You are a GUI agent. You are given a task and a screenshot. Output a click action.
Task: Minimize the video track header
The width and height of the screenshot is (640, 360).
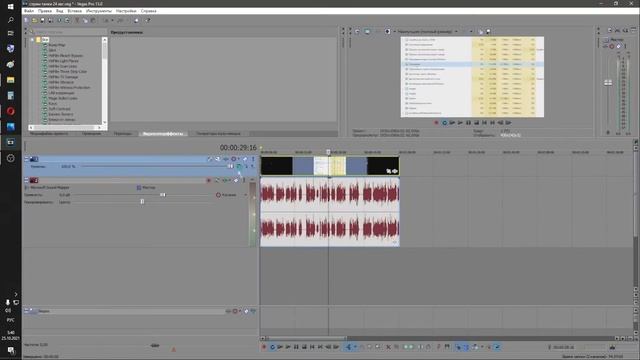27,159
